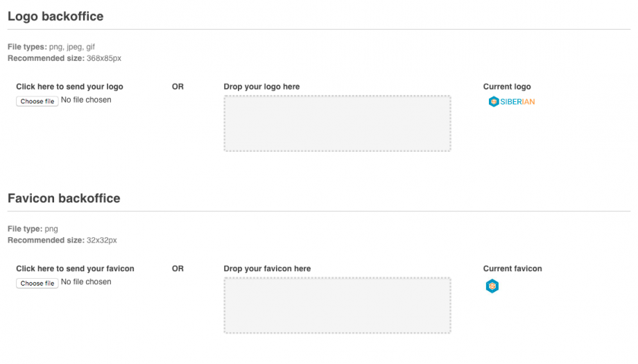
Task: Click the hexagon emblem in the Siberian logo
Action: [494, 102]
